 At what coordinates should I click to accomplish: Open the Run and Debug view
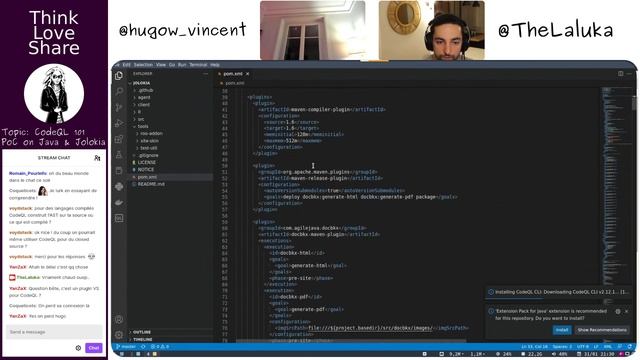tap(119, 123)
